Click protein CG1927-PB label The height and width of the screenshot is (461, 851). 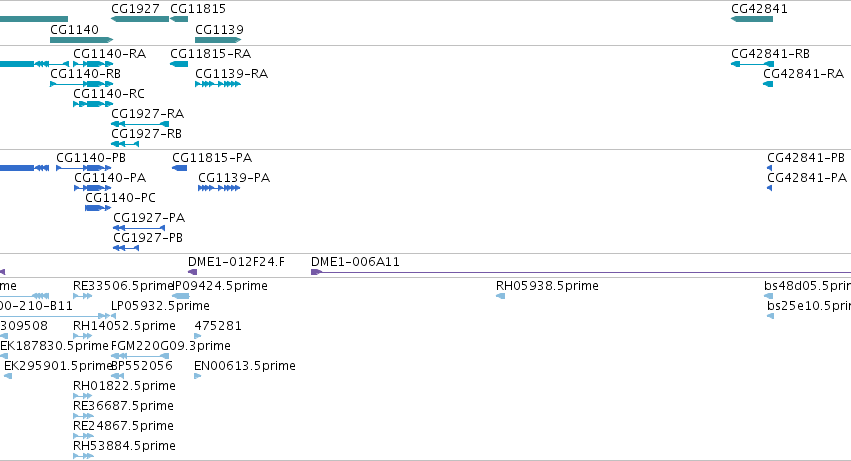pos(148,238)
